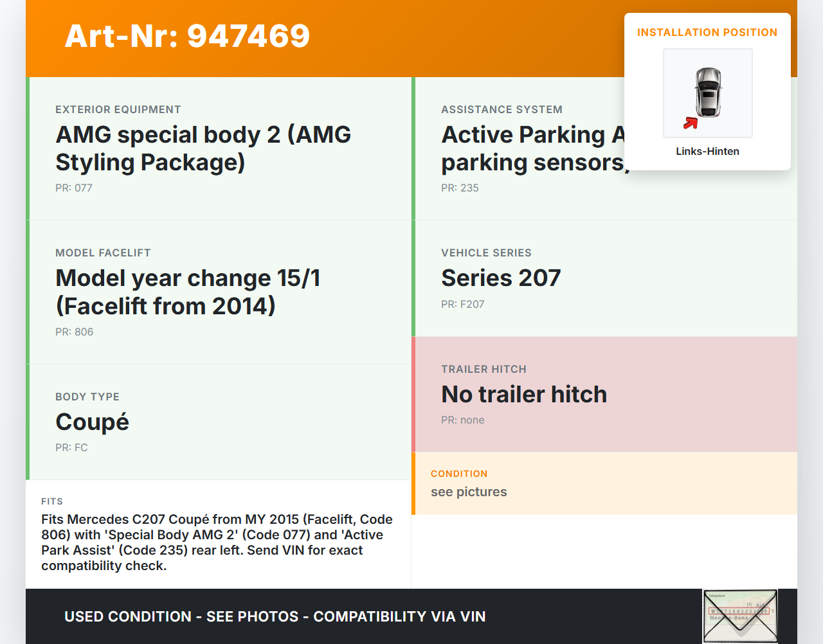Screen dimensions: 823x644
Task: Click the Active Parking assistance system title
Action: [x=532, y=148]
